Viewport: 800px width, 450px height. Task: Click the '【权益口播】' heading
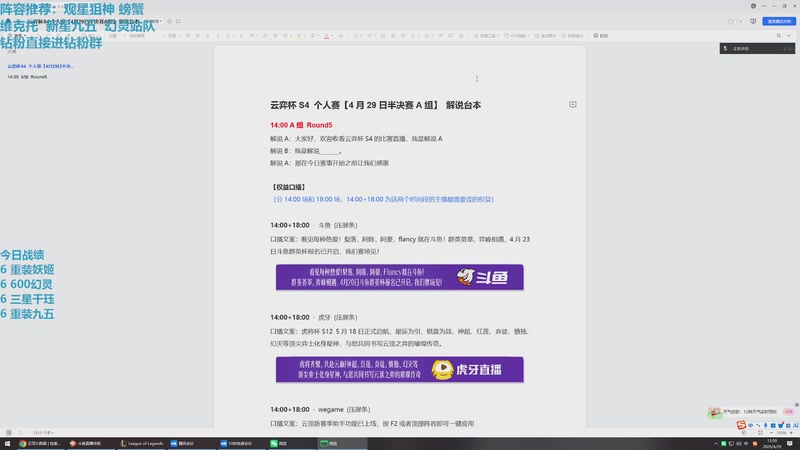click(x=288, y=187)
